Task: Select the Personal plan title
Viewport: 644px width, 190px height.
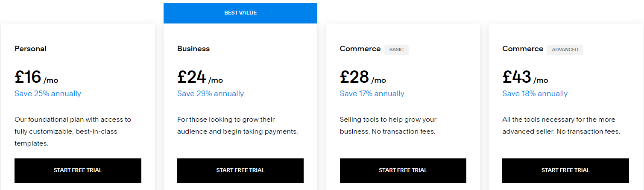Action: click(31, 49)
